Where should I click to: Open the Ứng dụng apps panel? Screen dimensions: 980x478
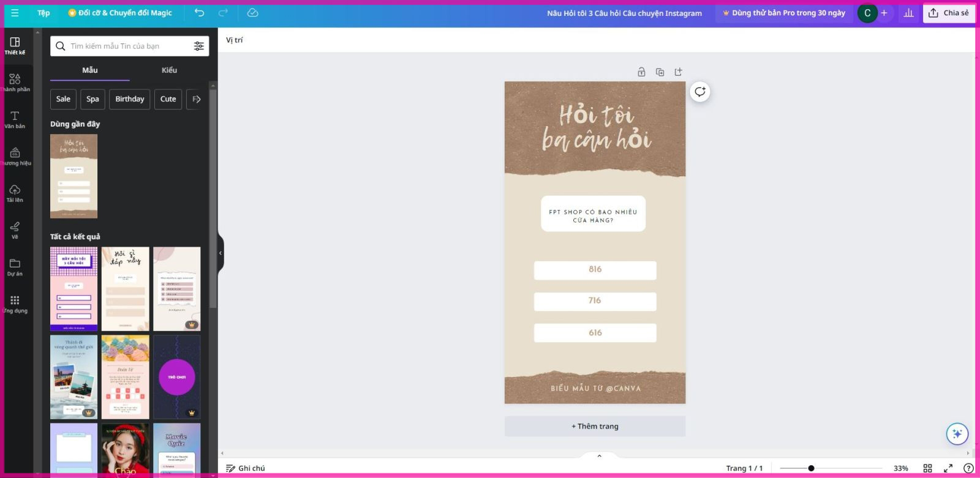click(x=15, y=304)
